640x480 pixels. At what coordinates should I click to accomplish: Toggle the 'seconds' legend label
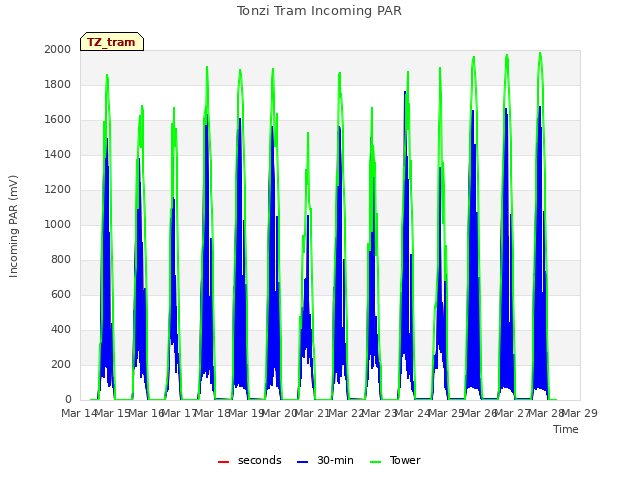pyautogui.click(x=260, y=460)
